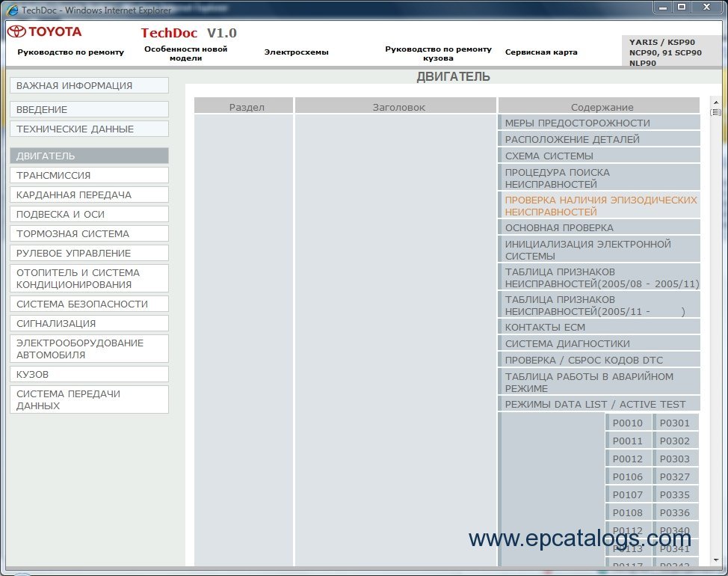This screenshot has height=576, width=728.
Task: Open КОНТАКТЫ ECM link
Action: coord(599,328)
